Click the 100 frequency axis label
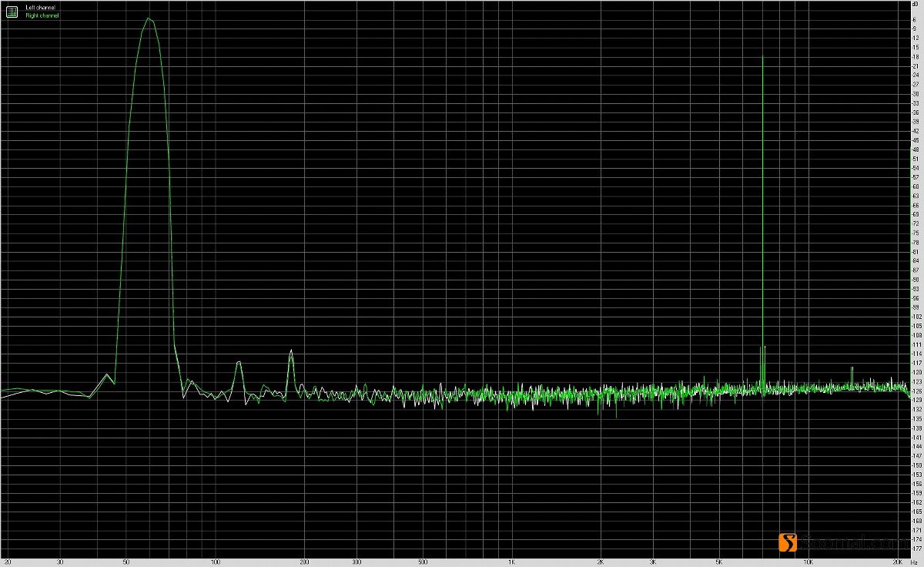Image resolution: width=924 pixels, height=567 pixels. point(214,562)
